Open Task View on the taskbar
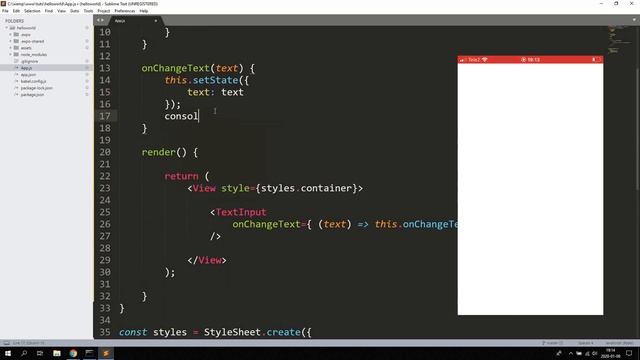 40,353
